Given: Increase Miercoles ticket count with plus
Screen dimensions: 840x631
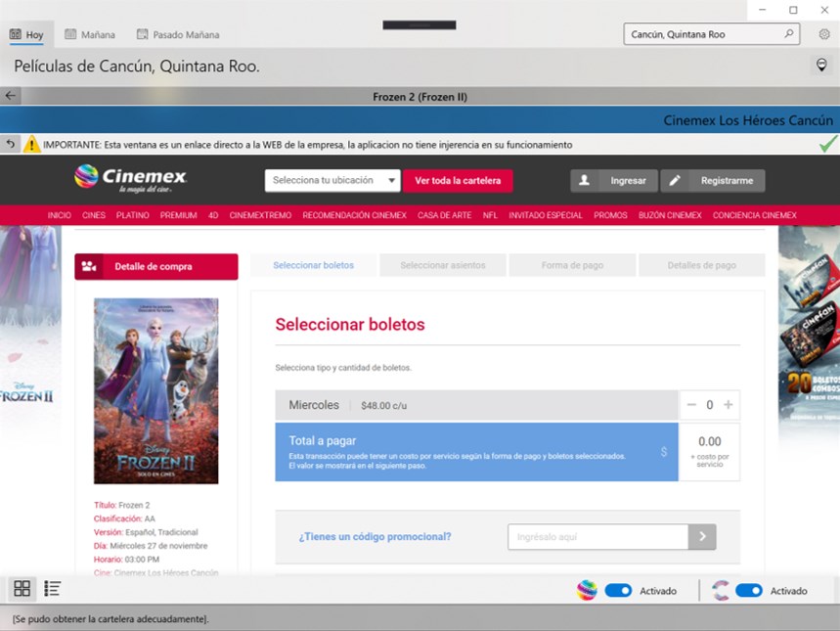Looking at the screenshot, I should 729,405.
